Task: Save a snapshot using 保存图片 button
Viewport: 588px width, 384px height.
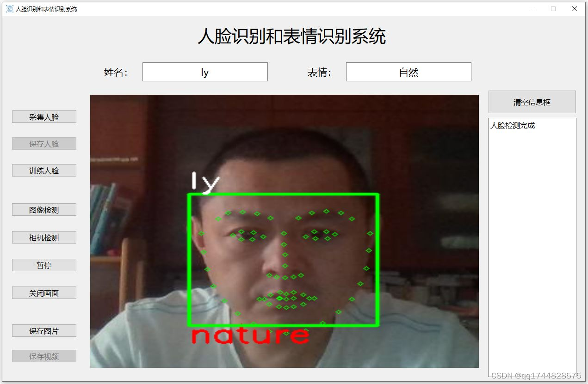Action: coord(44,330)
